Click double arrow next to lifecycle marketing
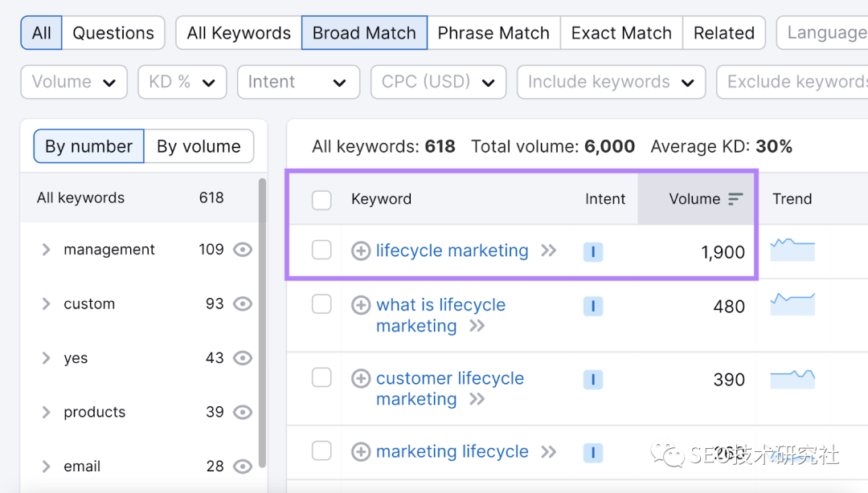The width and height of the screenshot is (868, 493). click(x=549, y=251)
